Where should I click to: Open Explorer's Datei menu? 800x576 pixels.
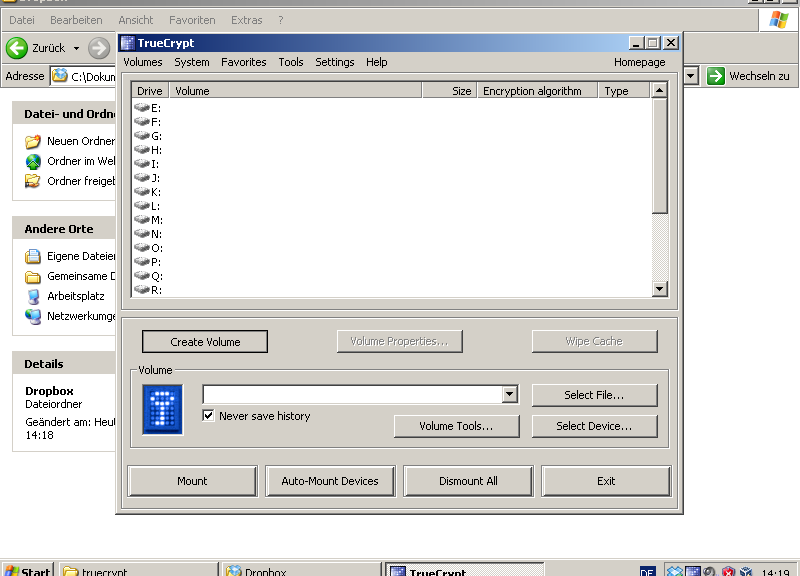click(22, 20)
